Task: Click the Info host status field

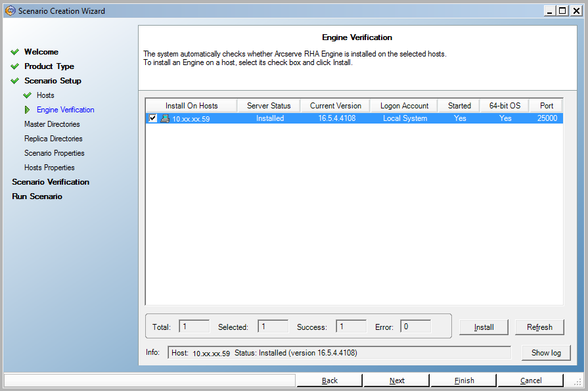Action: (340, 353)
